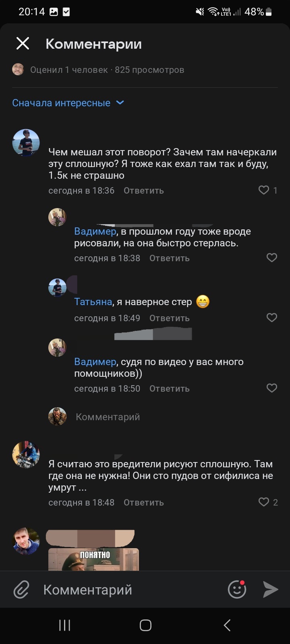Tap the Вадимер mention in 18:38 reply

(95, 231)
